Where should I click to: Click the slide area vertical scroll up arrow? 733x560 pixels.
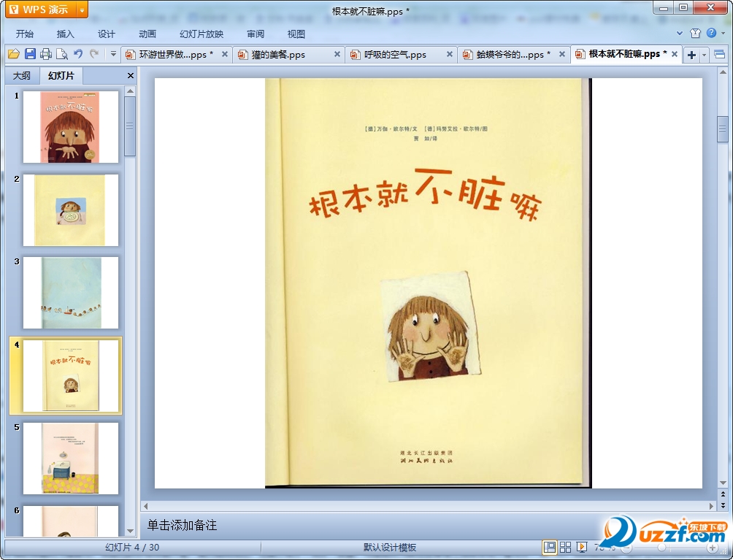click(723, 72)
